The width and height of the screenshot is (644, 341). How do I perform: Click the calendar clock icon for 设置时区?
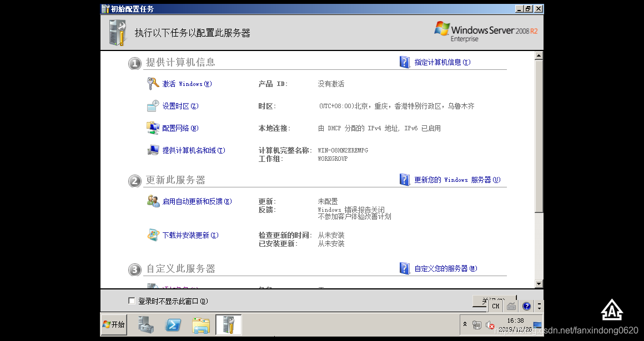[153, 106]
